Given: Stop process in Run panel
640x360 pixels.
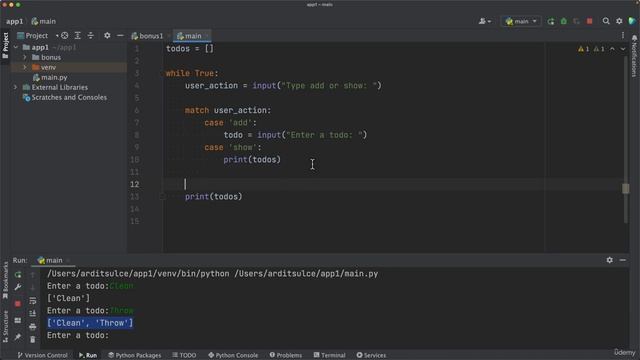Looking at the screenshot, I should pos(18,304).
